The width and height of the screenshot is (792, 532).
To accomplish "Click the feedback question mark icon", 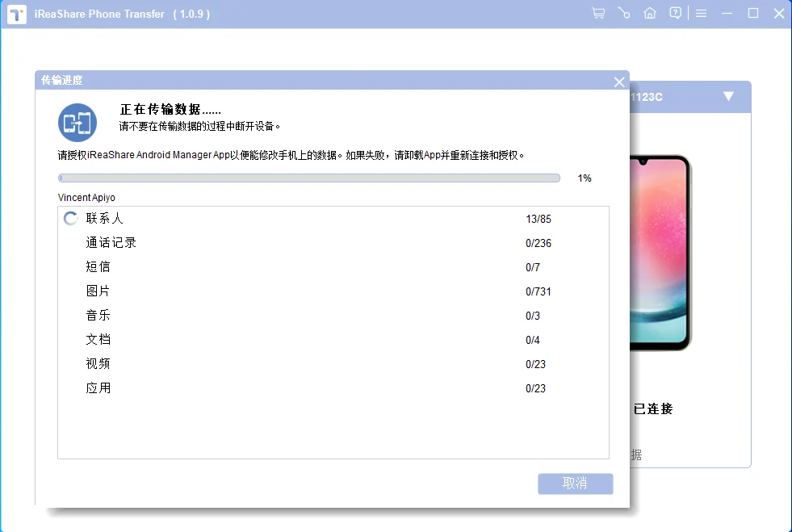I will pos(676,14).
